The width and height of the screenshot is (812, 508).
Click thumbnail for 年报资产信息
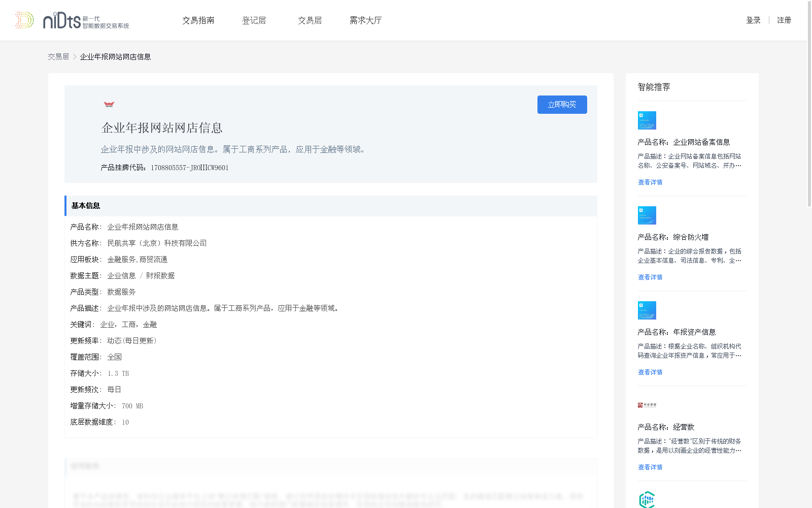click(647, 310)
